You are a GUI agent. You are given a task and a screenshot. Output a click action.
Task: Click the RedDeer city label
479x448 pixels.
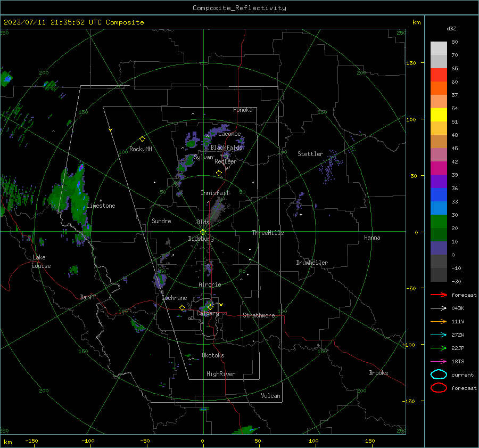click(x=226, y=161)
